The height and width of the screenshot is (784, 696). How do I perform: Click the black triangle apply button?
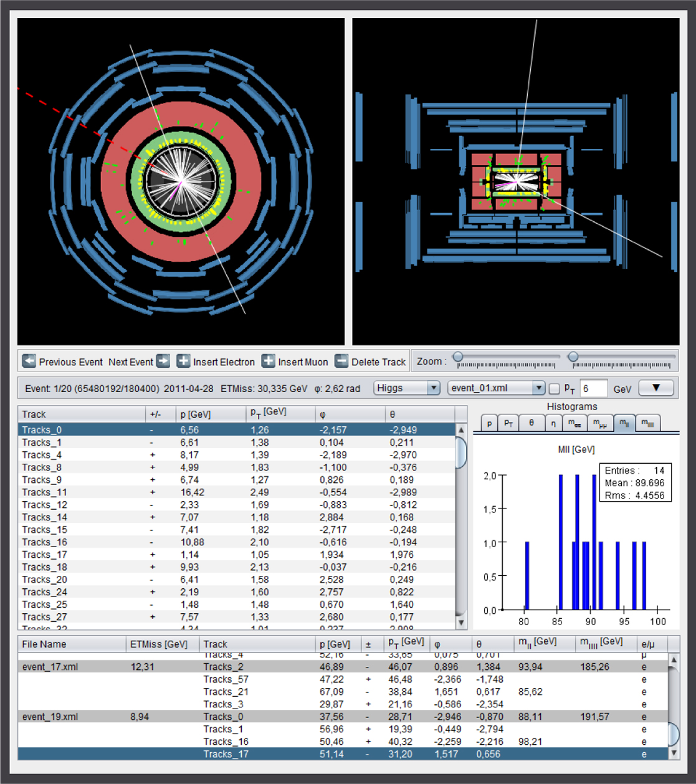tap(655, 388)
